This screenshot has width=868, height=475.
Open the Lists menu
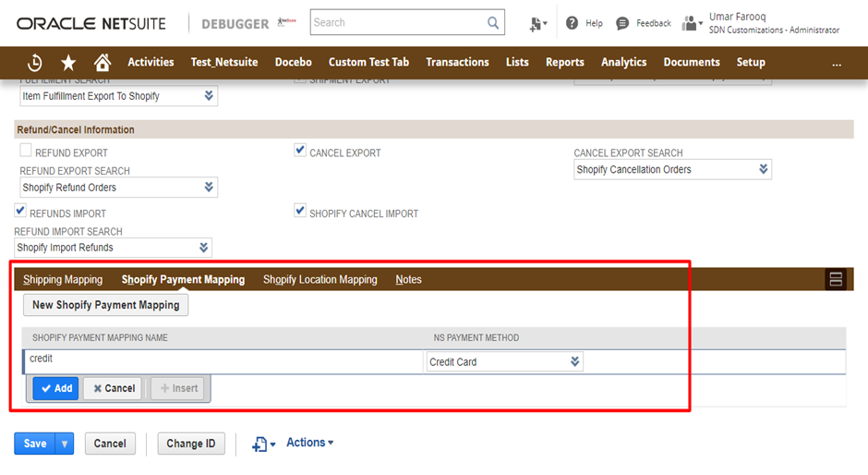pos(517,62)
